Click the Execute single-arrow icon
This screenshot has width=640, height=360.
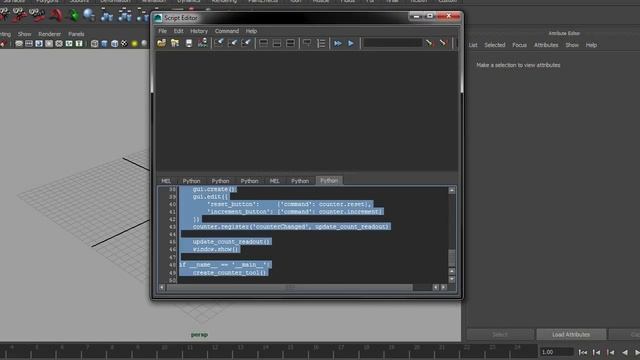(x=351, y=43)
